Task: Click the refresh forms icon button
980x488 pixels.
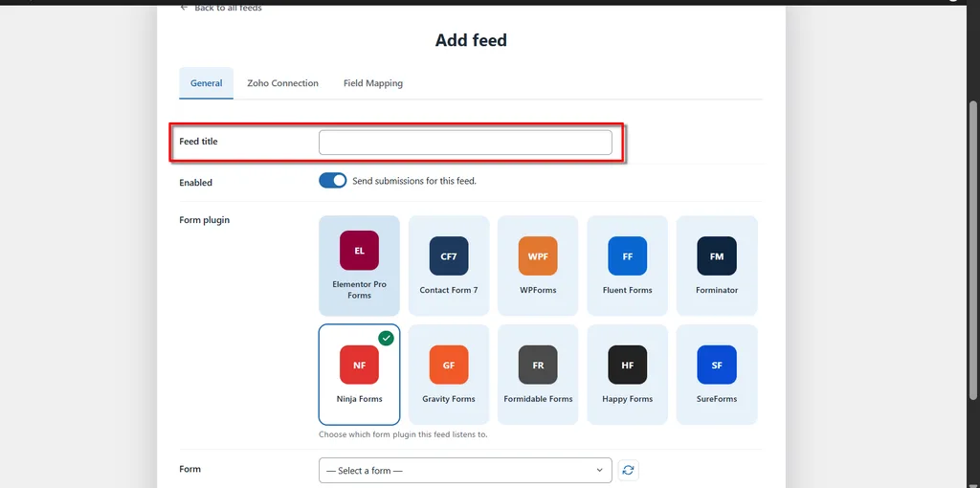Action: [x=628, y=470]
